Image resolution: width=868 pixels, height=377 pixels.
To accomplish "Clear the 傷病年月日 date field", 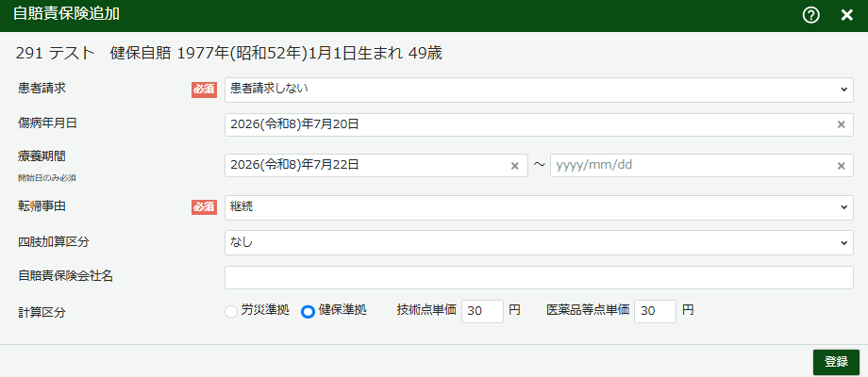I will (841, 125).
